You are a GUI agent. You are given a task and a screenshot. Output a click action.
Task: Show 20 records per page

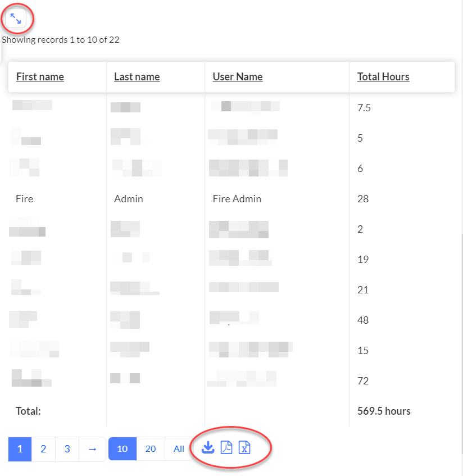[151, 449]
